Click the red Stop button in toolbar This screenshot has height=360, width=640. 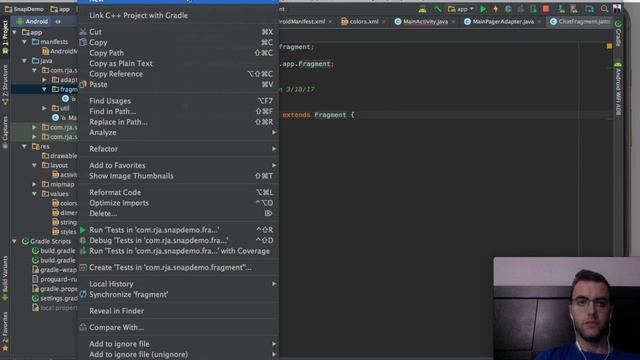pos(546,9)
